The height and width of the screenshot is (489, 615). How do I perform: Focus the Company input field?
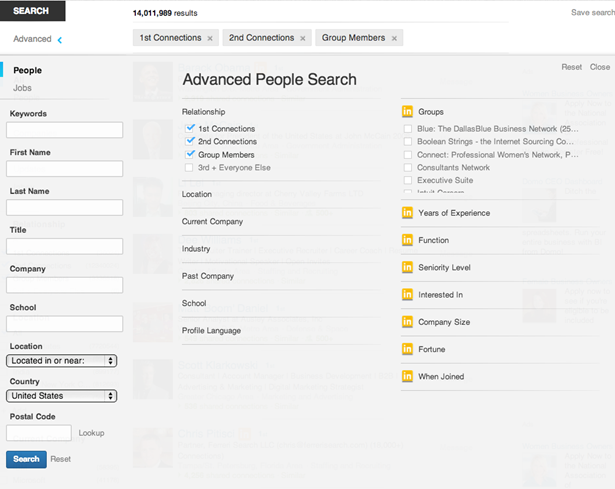point(65,285)
